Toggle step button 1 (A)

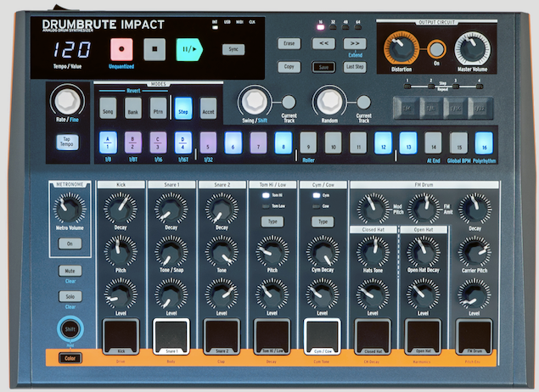coord(108,143)
